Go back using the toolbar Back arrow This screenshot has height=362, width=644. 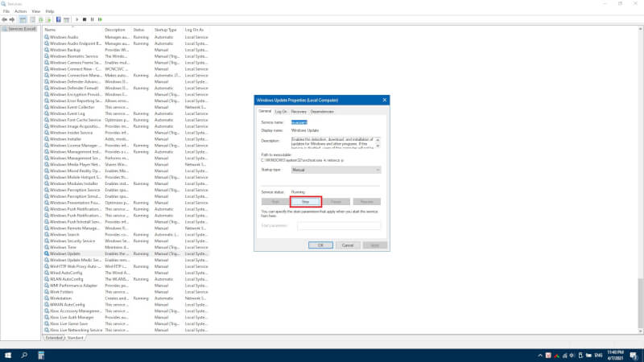click(x=5, y=19)
